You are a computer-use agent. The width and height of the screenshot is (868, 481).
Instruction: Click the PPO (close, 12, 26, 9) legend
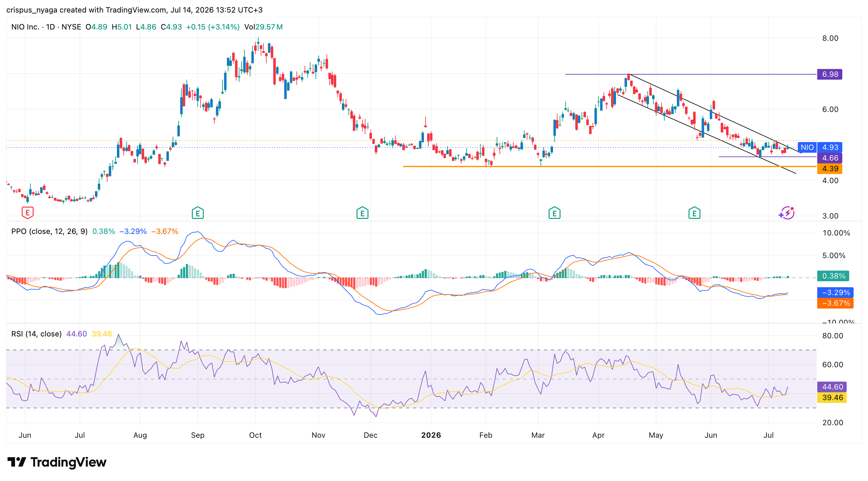pos(49,231)
